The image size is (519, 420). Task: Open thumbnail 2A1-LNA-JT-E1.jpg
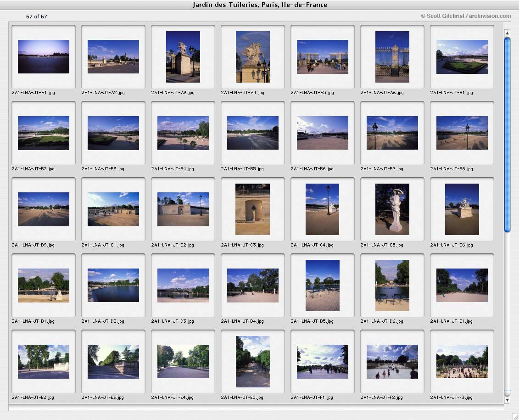coord(462,286)
